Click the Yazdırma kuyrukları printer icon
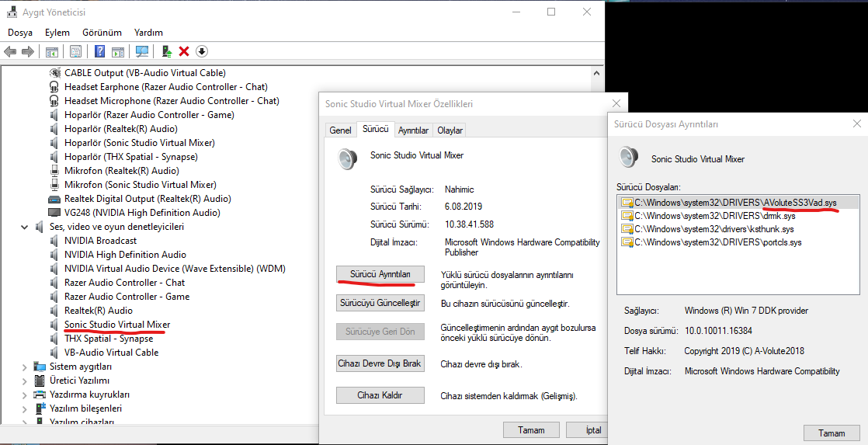Viewport: 868px width, 445px height. point(40,395)
